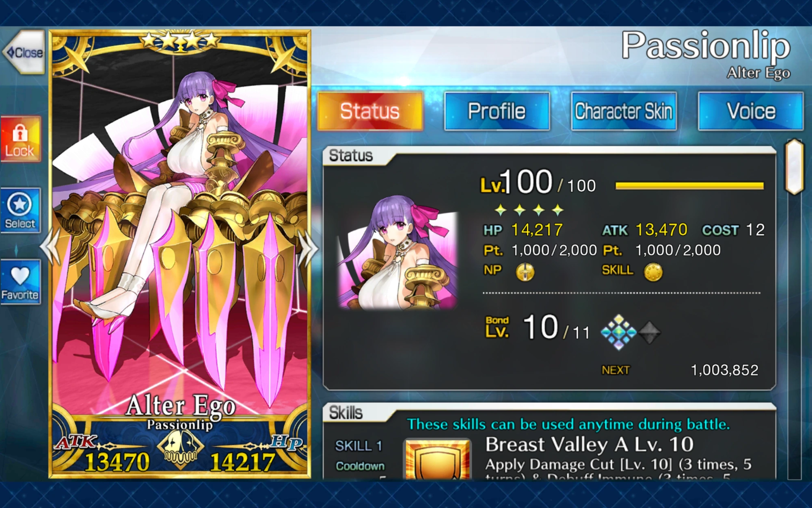Click the Alter Ego class emblem

click(181, 449)
